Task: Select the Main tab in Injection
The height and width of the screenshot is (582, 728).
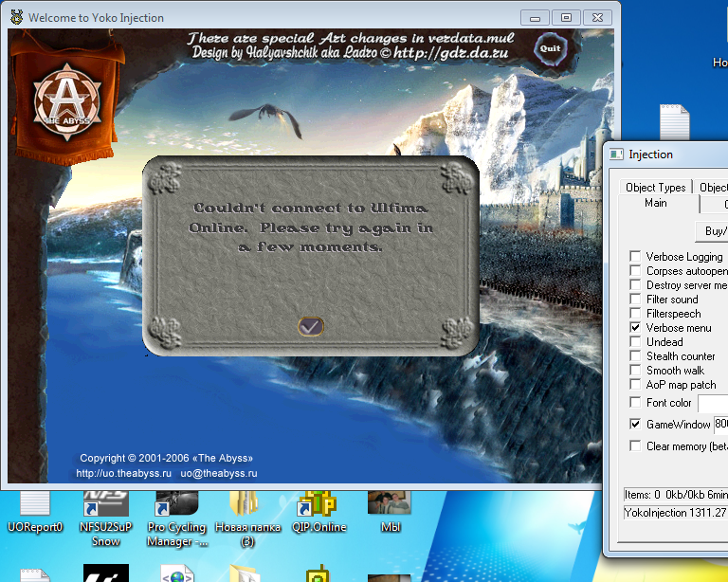Action: (656, 203)
